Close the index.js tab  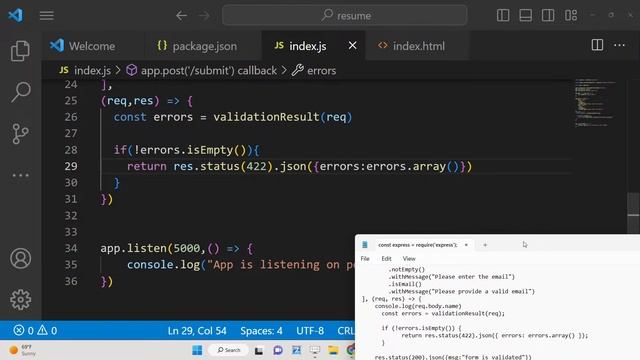(353, 46)
